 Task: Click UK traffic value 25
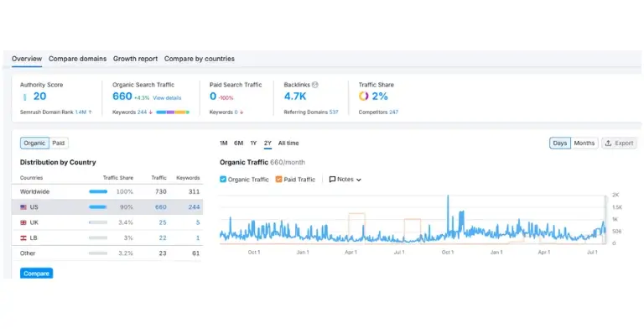coord(163,222)
